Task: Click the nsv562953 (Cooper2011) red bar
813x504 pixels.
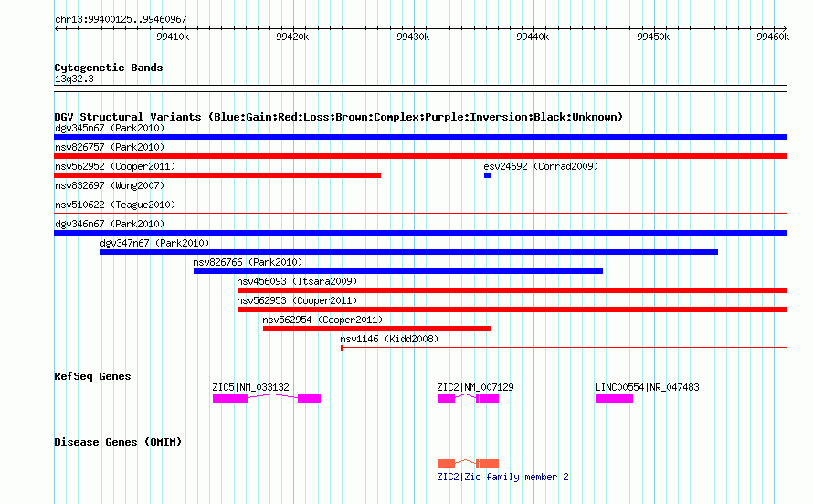Action: pyautogui.click(x=512, y=310)
